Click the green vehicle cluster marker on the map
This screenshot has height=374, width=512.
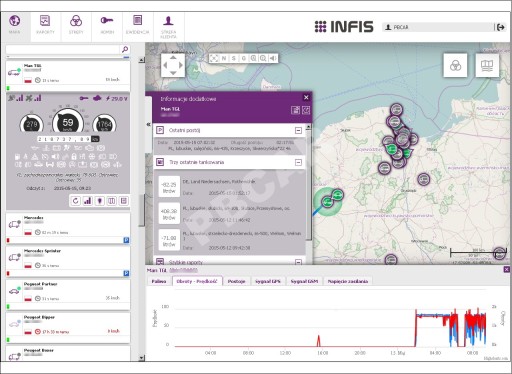tap(328, 201)
